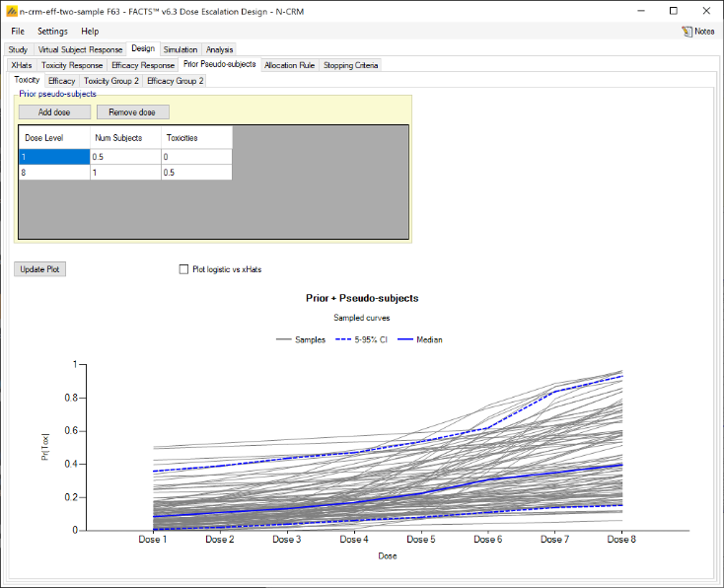This screenshot has height=588, width=724.
Task: Open the Help menu
Action: [90, 32]
